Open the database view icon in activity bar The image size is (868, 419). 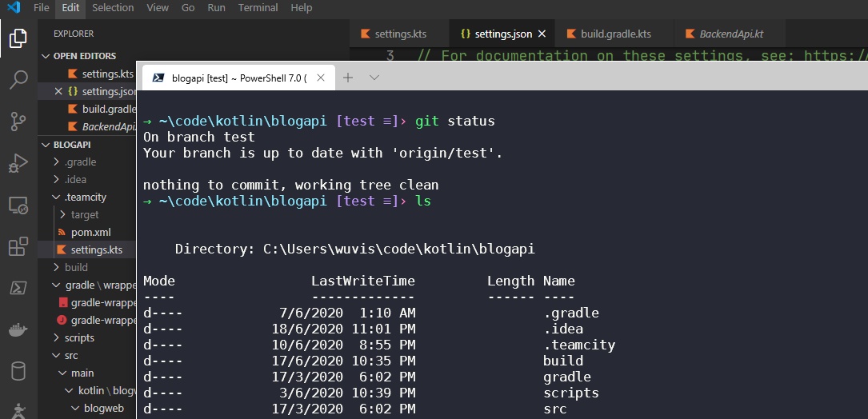coord(18,371)
